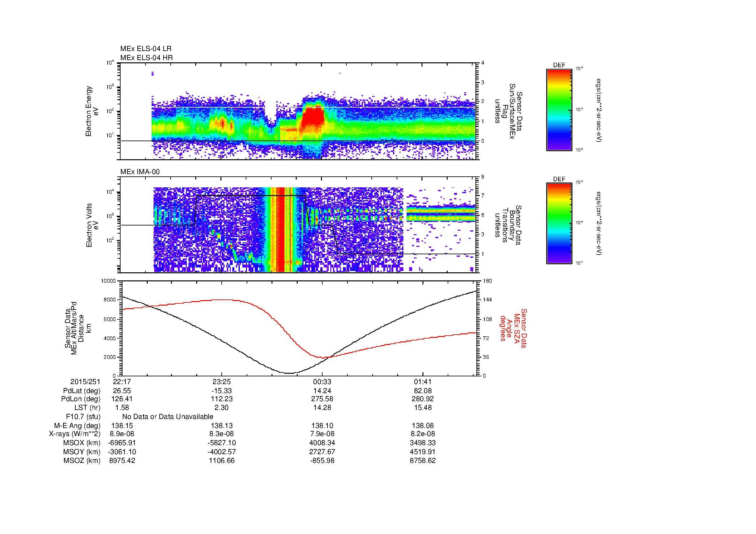Click the 180 tick on the SZA axis
The height and width of the screenshot is (534, 756).
pyautogui.click(x=487, y=281)
